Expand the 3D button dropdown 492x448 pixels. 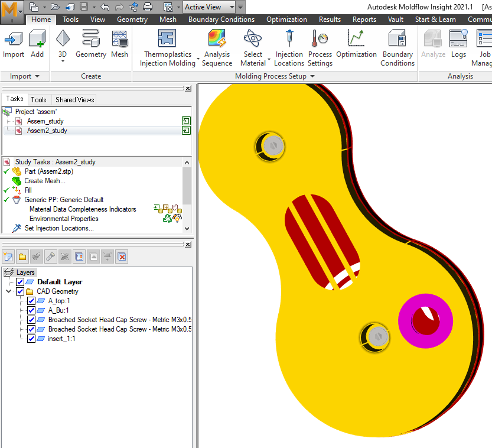tap(63, 61)
